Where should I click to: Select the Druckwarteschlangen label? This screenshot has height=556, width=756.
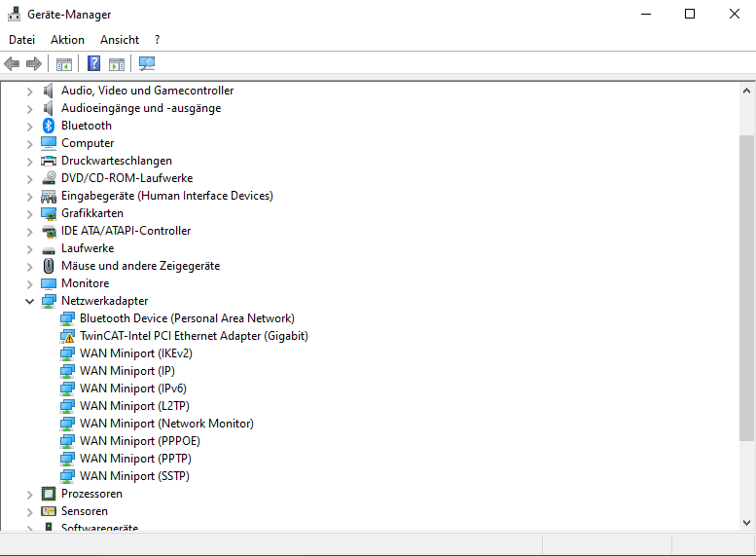point(117,161)
